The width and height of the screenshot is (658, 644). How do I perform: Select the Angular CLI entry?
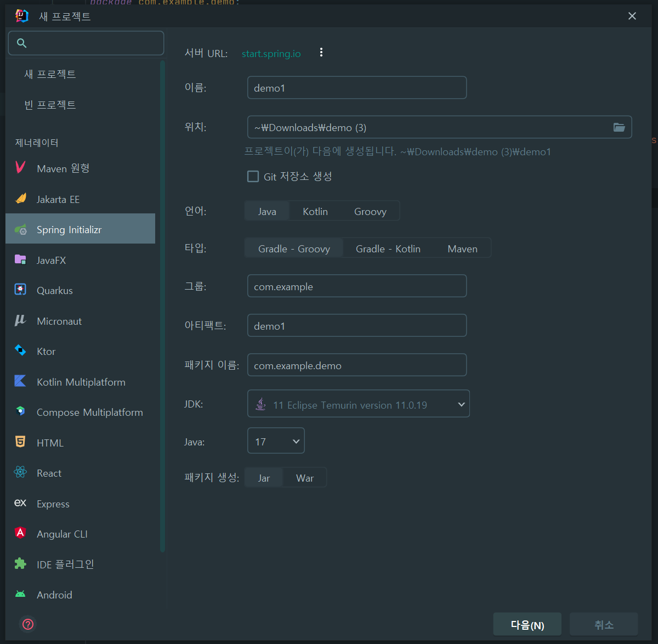(81, 534)
